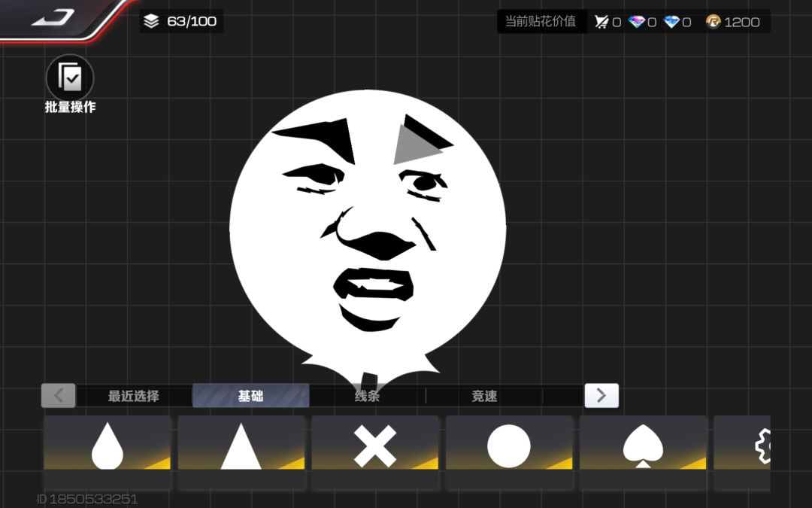Screen dimensions: 812x508
Task: Select the X cross shape decal
Action: click(x=375, y=452)
